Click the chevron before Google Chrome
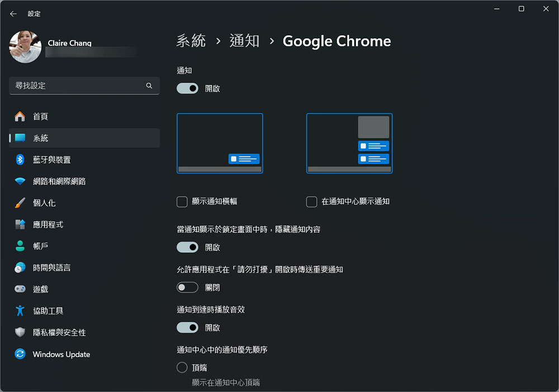Viewport: 559px width, 392px height. [272, 41]
